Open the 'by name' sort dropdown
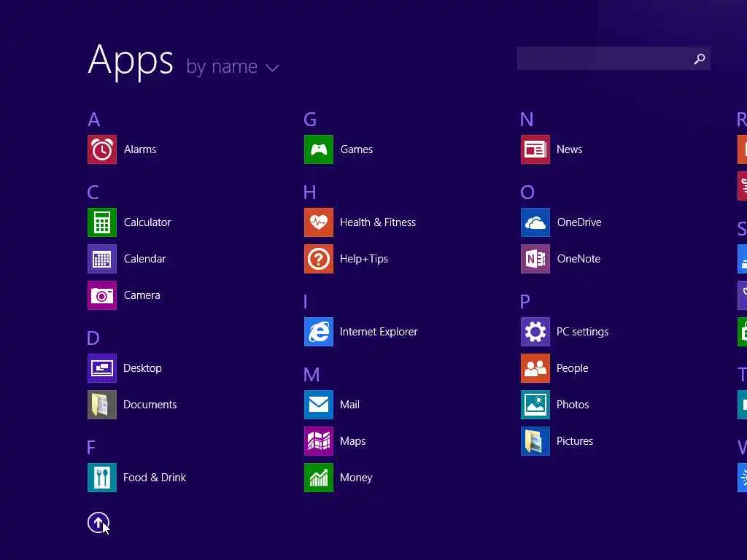The width and height of the screenshot is (747, 560). pyautogui.click(x=233, y=66)
